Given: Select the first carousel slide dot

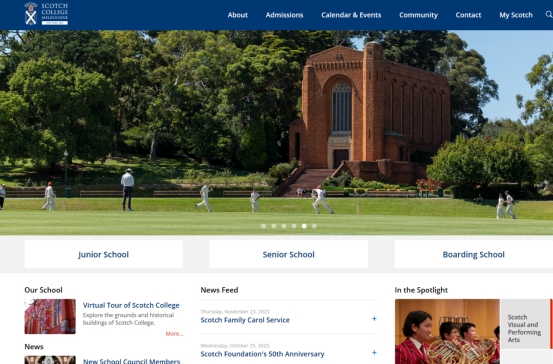Looking at the screenshot, I should click(263, 226).
